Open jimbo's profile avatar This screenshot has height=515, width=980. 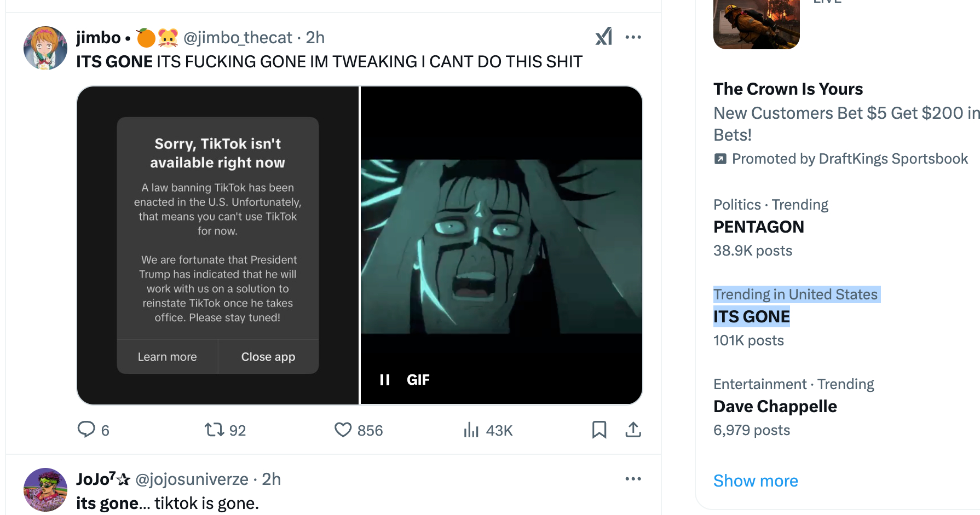click(x=45, y=48)
